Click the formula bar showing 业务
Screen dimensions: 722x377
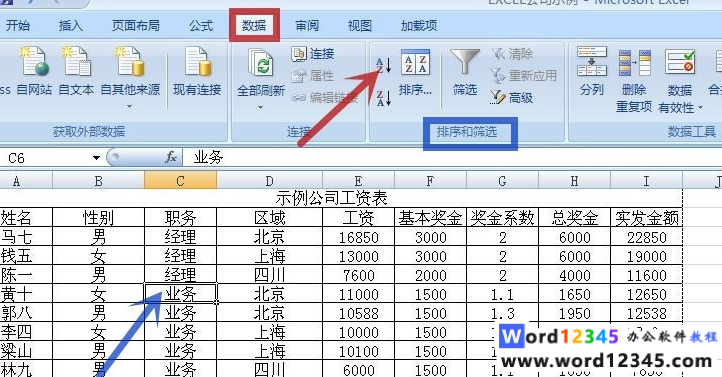point(451,157)
